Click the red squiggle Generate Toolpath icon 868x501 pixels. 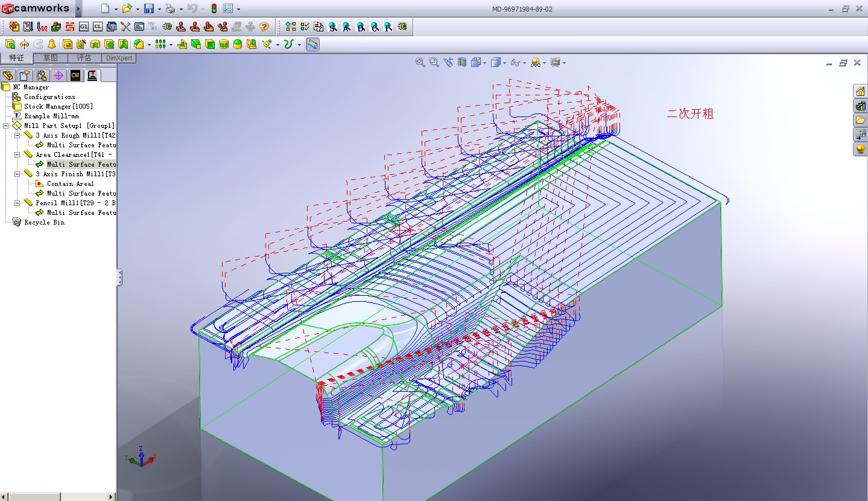click(42, 27)
